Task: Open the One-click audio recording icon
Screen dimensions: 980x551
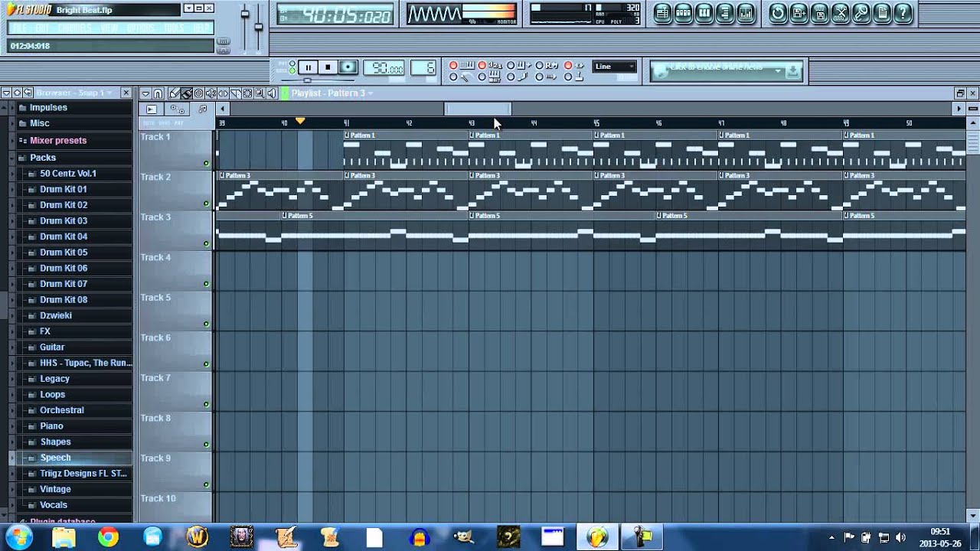Action: point(861,12)
